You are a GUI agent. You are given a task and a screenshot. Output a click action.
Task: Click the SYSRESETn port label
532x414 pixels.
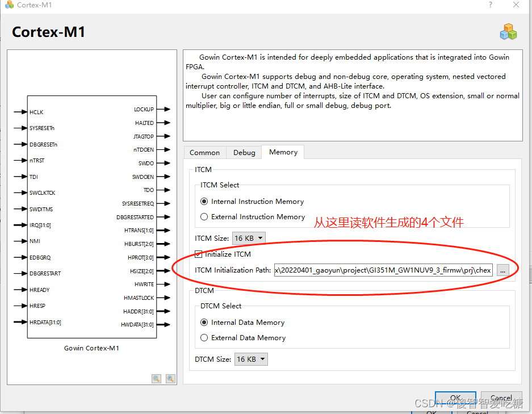(42, 128)
